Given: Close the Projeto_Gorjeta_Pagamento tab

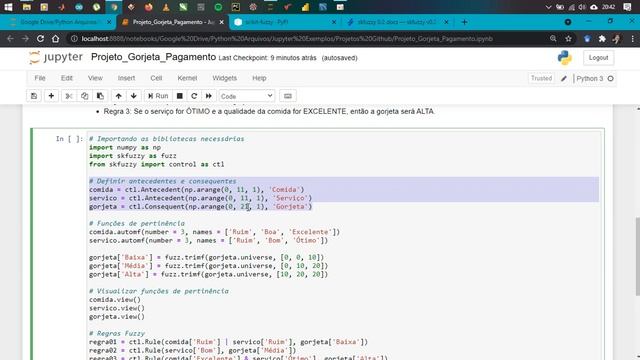Looking at the screenshot, I should pos(222,22).
